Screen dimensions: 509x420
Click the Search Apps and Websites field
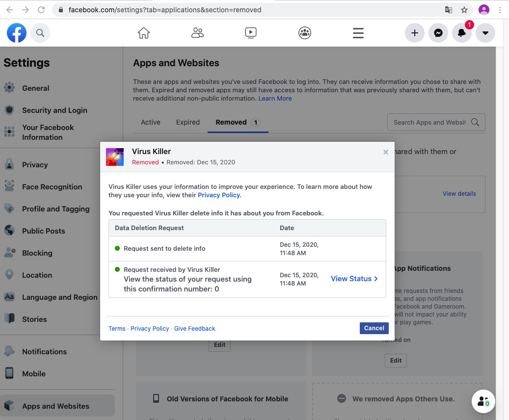pyautogui.click(x=436, y=122)
